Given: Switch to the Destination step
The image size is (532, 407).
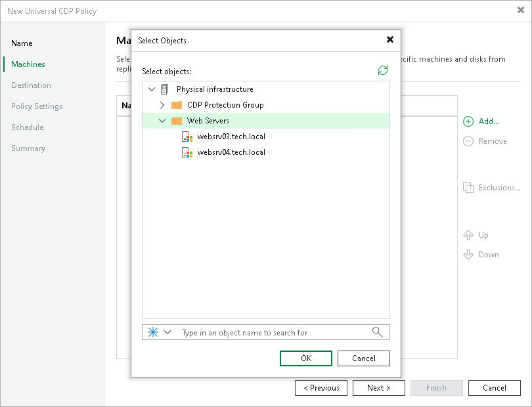Looking at the screenshot, I should (31, 85).
